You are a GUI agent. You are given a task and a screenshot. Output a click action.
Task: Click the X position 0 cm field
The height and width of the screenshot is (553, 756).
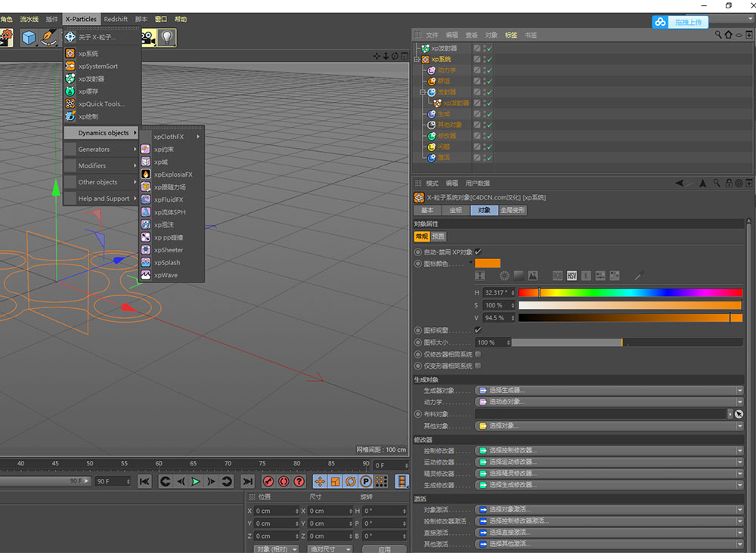pos(277,511)
